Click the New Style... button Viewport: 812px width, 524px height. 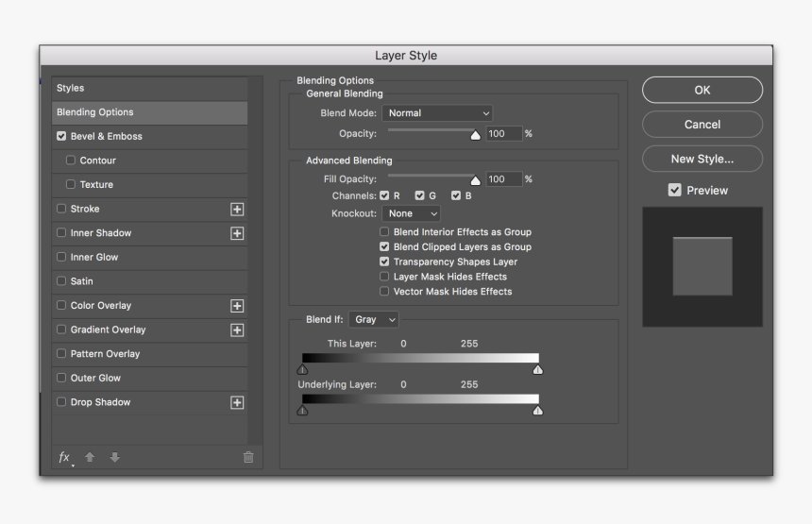click(702, 159)
